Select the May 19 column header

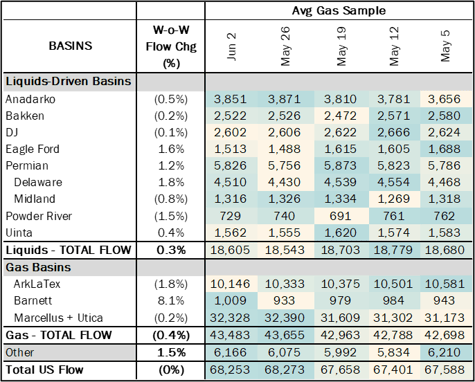click(x=342, y=46)
